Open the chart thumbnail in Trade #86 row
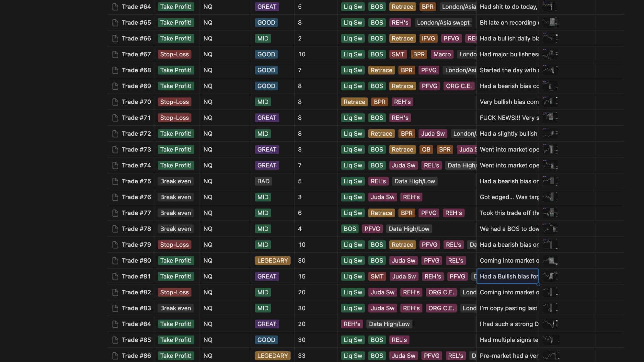This screenshot has width=644, height=362. (551, 356)
